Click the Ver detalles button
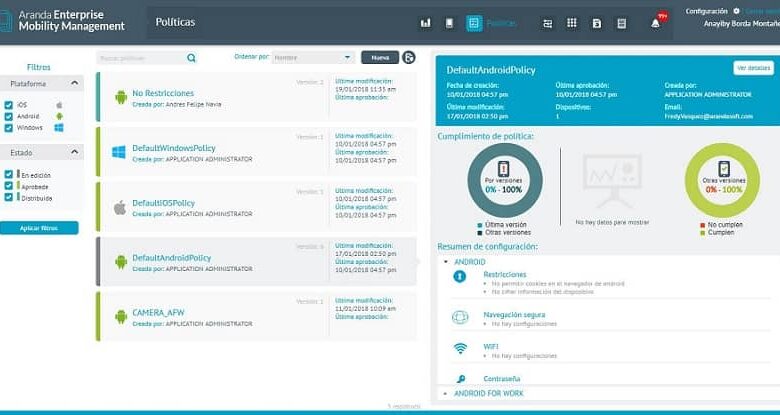Image resolution: width=780 pixels, height=415 pixels. coord(753,68)
